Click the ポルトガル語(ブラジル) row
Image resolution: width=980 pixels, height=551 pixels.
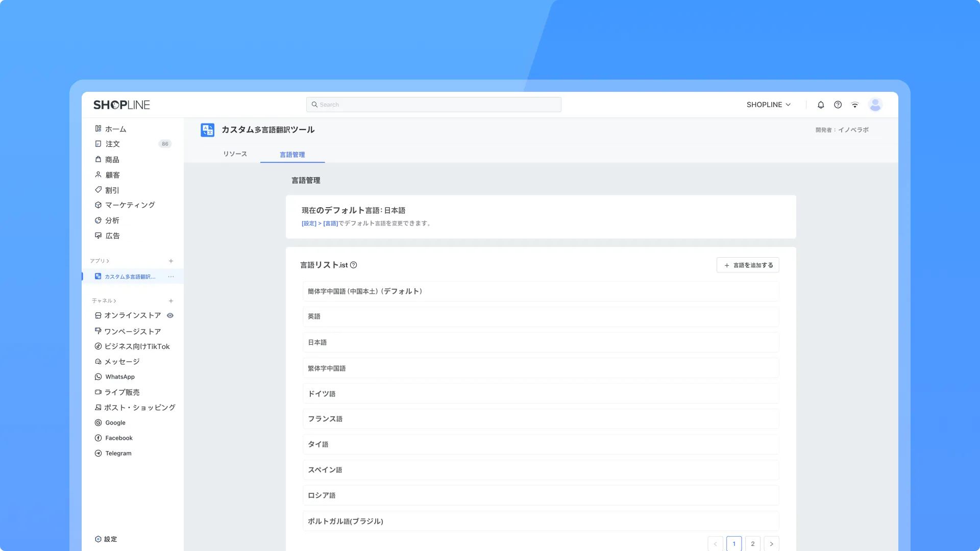tap(541, 521)
